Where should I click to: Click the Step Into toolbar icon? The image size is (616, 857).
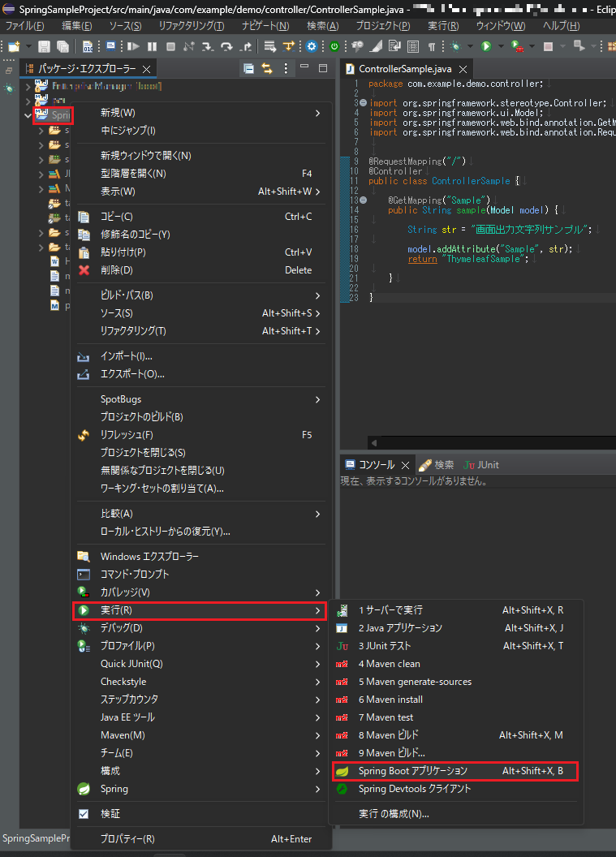[x=208, y=46]
